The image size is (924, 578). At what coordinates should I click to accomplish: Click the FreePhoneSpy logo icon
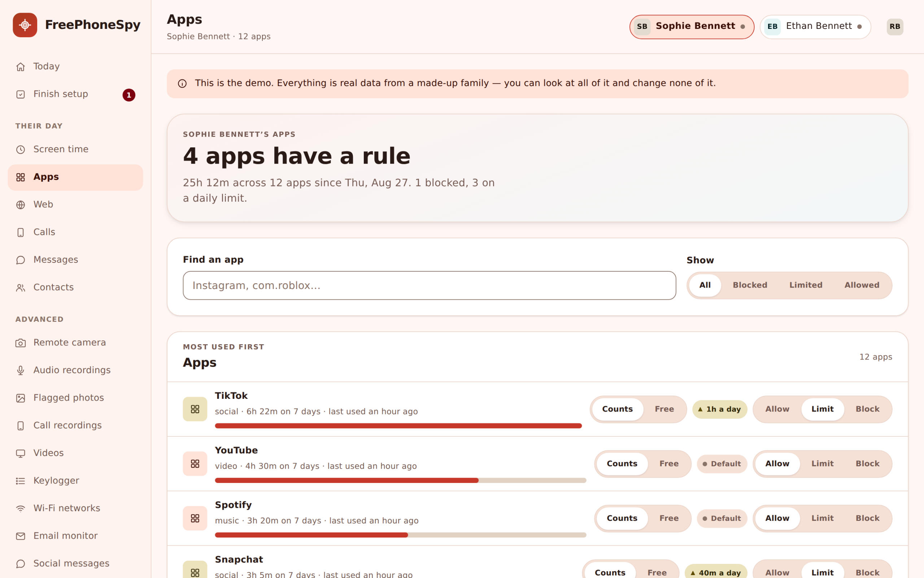tap(25, 25)
